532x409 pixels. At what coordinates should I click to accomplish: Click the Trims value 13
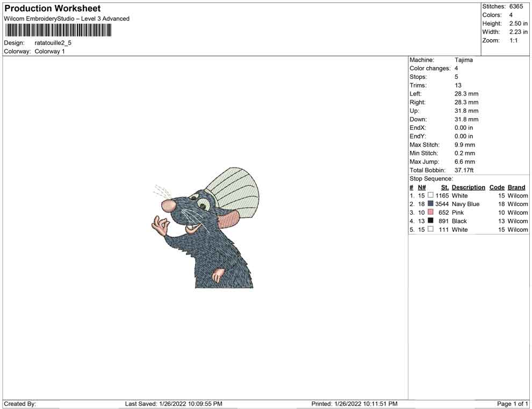(x=458, y=85)
